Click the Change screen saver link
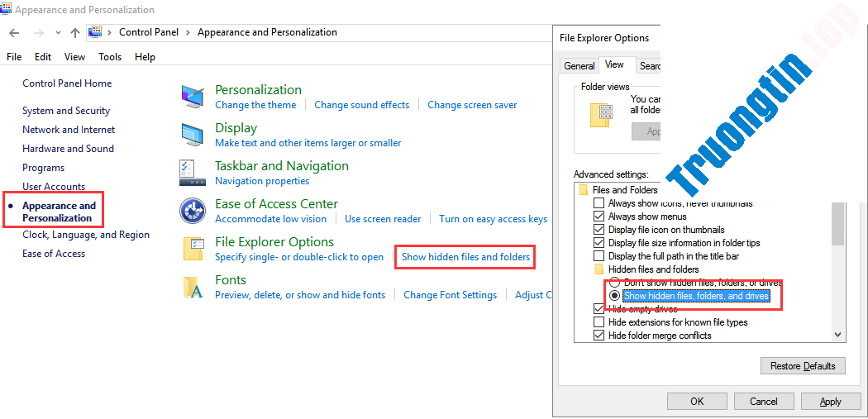 (472, 105)
